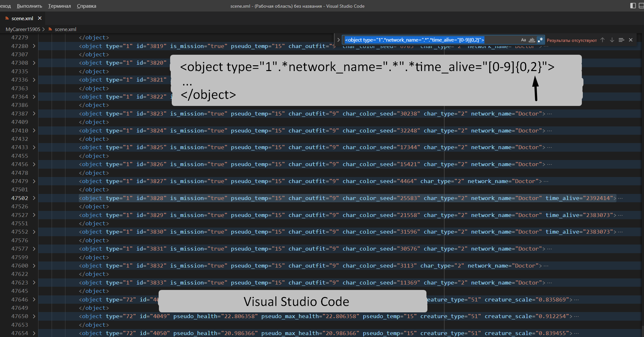Screen dimensions: 644x337
Task: Toggle Match Whole Word option
Action: [x=532, y=40]
